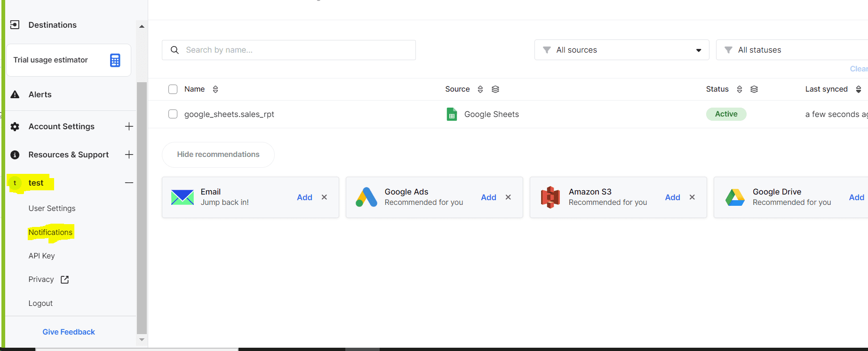The width and height of the screenshot is (868, 351).
Task: Click the sidebar vertical scrollbar thumb
Action: click(x=142, y=207)
